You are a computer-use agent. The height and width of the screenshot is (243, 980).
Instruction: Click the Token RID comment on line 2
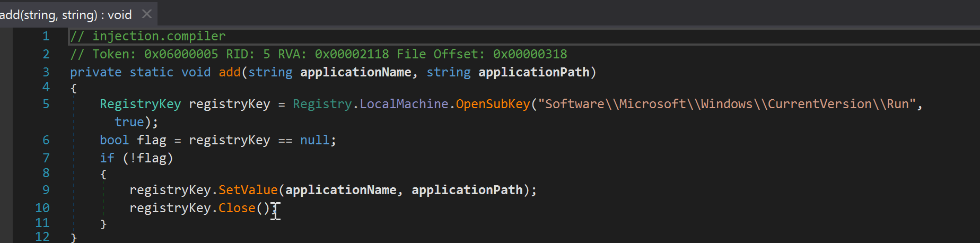tap(318, 54)
